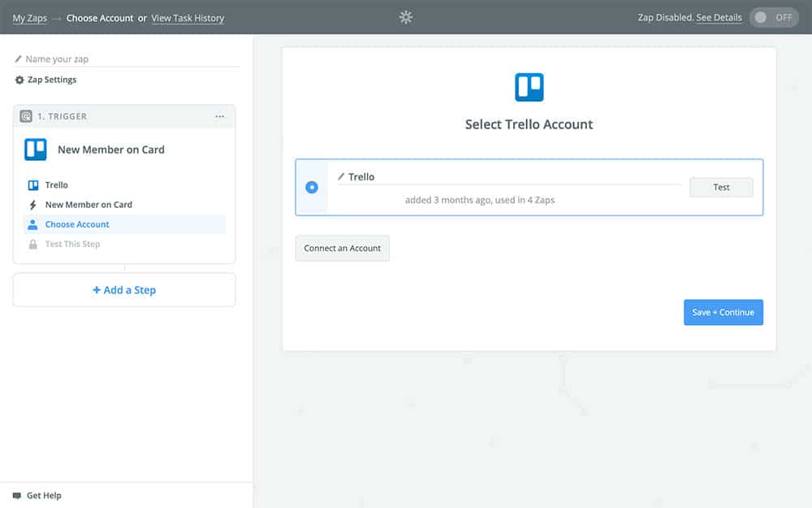Select the Trello account radio button
812x508 pixels.
pyautogui.click(x=312, y=187)
